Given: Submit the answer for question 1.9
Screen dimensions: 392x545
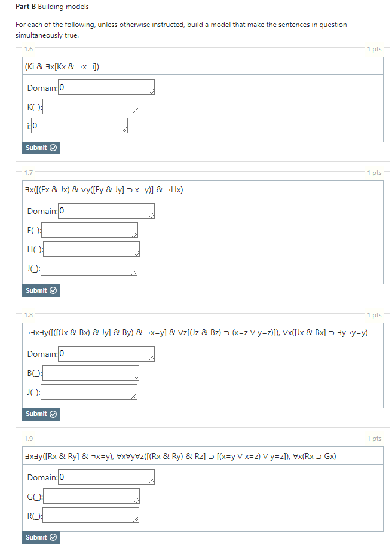Looking at the screenshot, I should click(x=41, y=537).
